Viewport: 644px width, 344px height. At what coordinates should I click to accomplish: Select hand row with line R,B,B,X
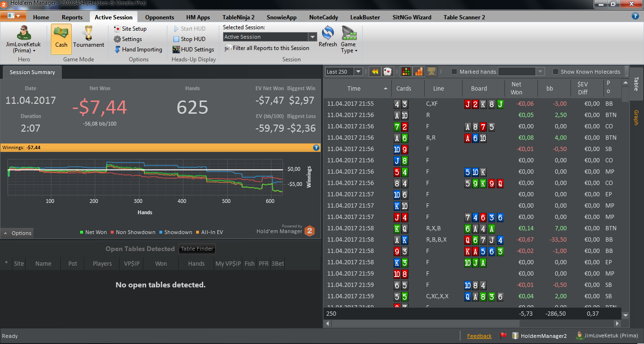(x=473, y=240)
